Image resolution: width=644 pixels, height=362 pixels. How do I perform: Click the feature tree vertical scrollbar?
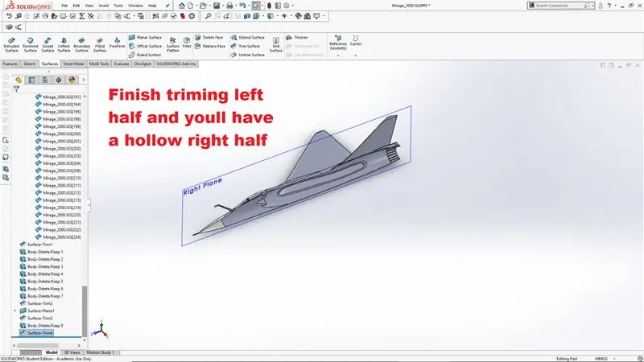[x=85, y=311]
